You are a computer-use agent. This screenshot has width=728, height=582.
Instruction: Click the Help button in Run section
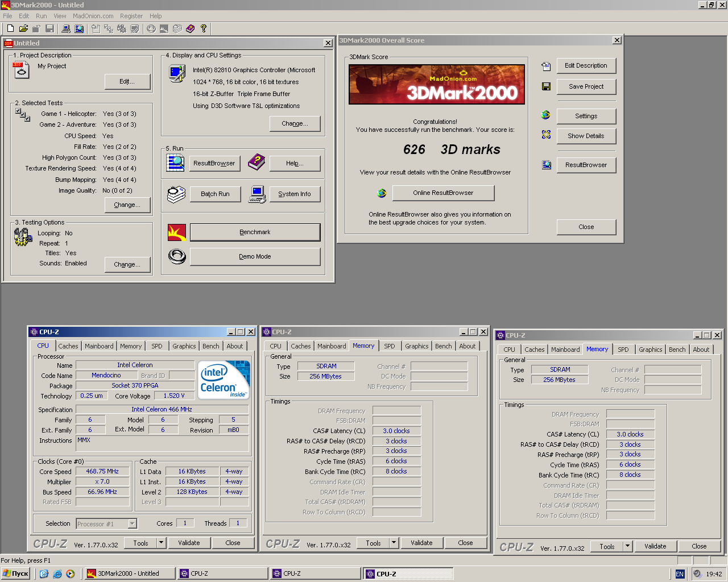tap(295, 164)
